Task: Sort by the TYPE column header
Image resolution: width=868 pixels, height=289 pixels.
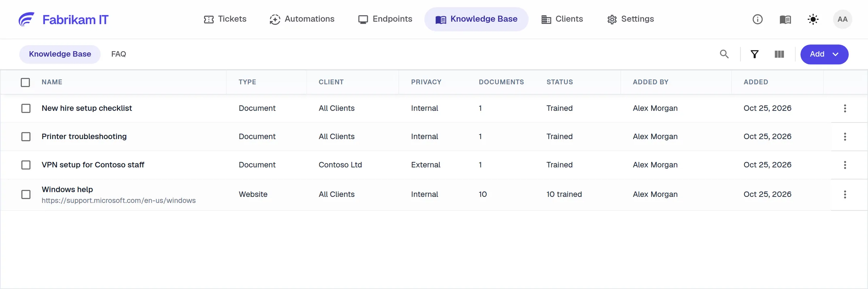Action: pos(247,82)
